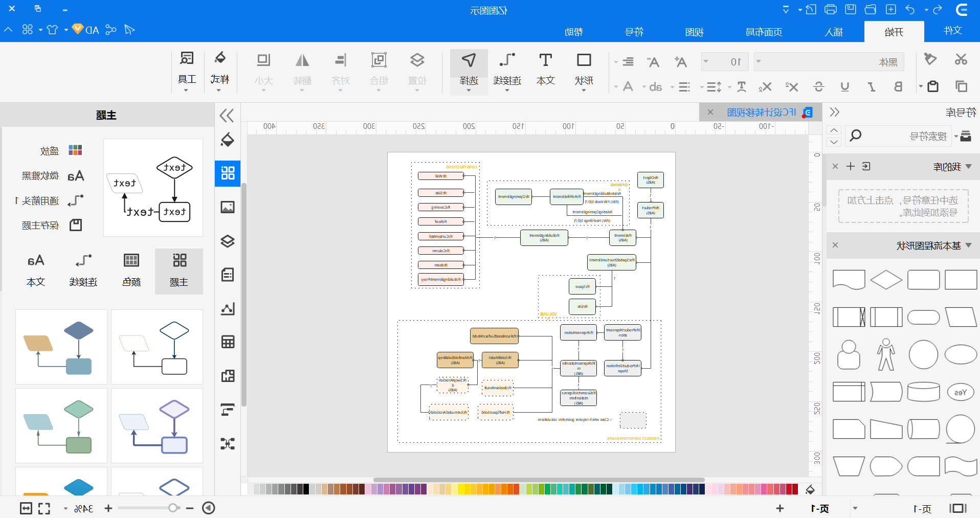The image size is (980, 518).
Task: Click the print icon in the title bar
Action: click(831, 10)
